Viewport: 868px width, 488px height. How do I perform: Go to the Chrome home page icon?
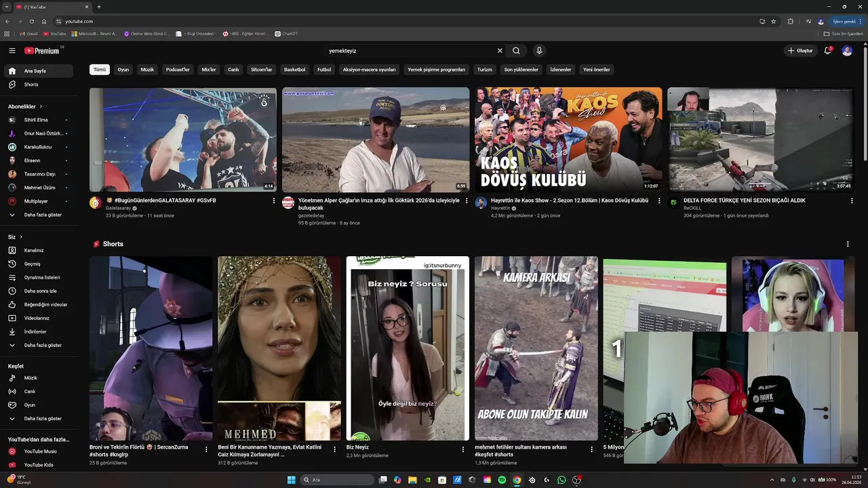pos(44,22)
